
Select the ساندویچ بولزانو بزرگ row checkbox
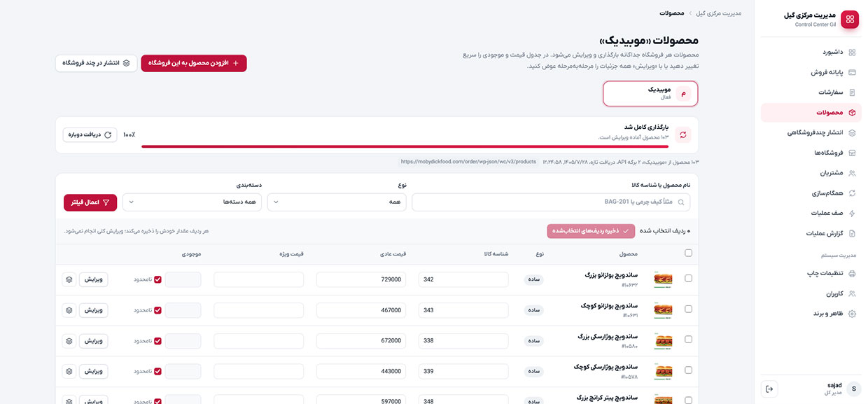click(x=688, y=279)
